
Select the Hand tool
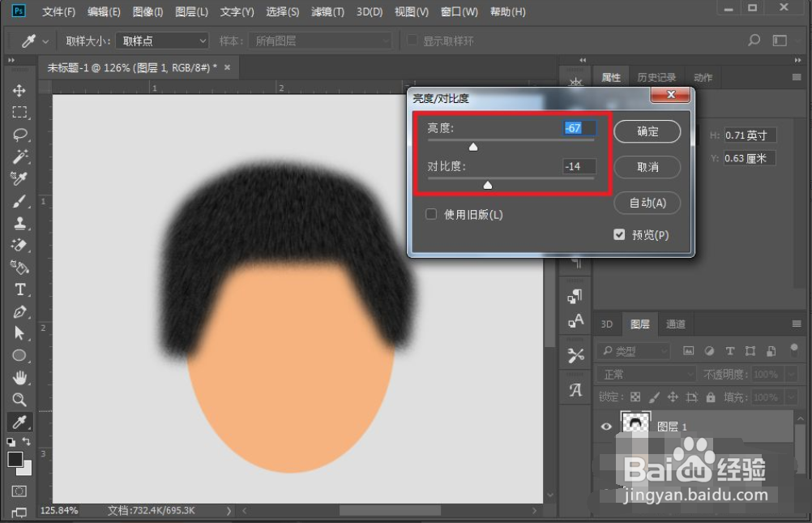[x=19, y=377]
